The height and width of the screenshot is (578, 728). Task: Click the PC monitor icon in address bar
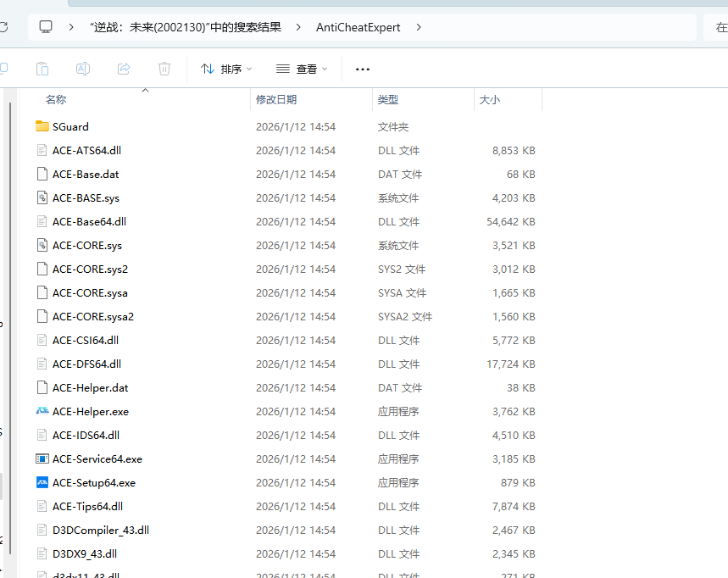(46, 27)
